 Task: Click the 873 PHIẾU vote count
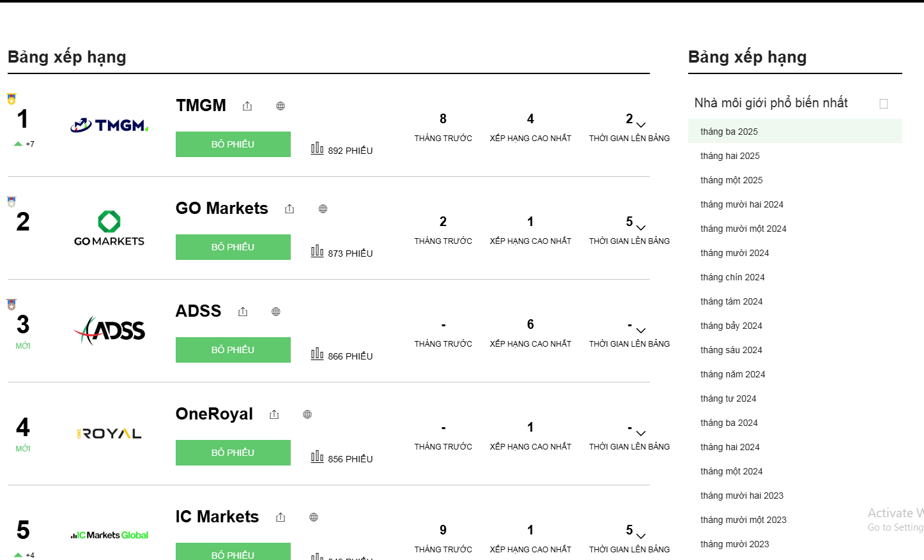(x=350, y=254)
